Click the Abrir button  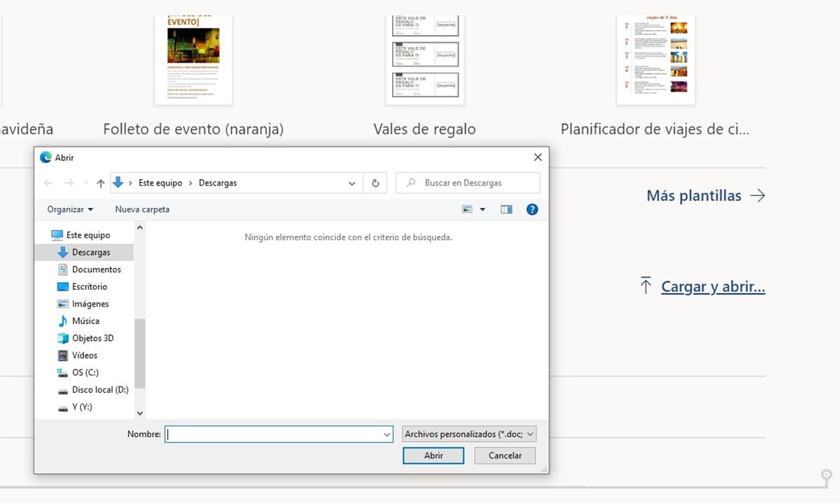coord(433,455)
